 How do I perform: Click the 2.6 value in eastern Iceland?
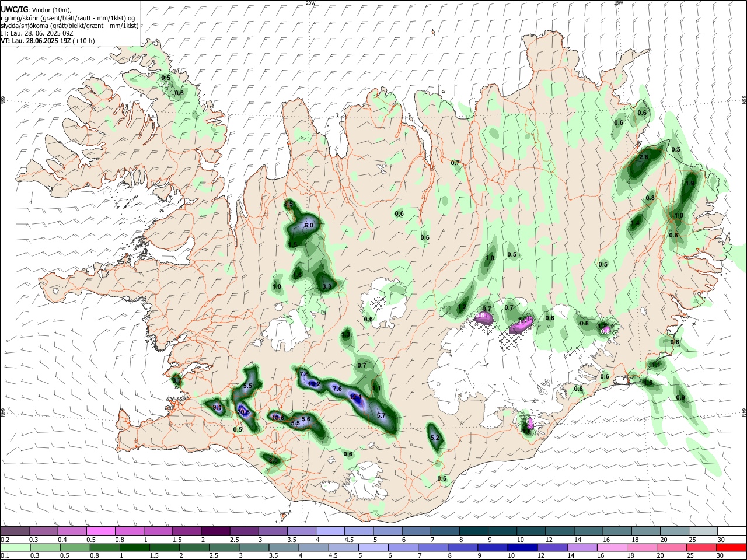[x=644, y=157]
